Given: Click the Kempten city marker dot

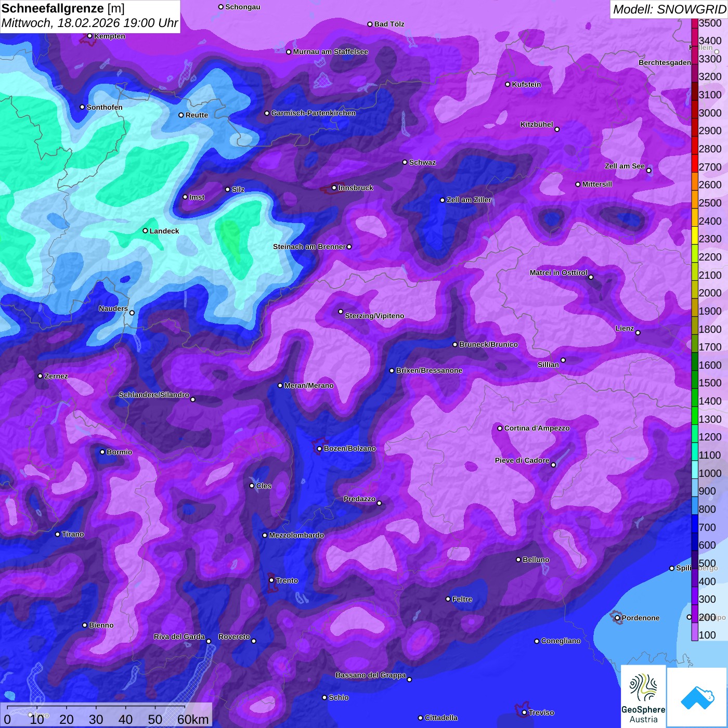Looking at the screenshot, I should coord(90,36).
